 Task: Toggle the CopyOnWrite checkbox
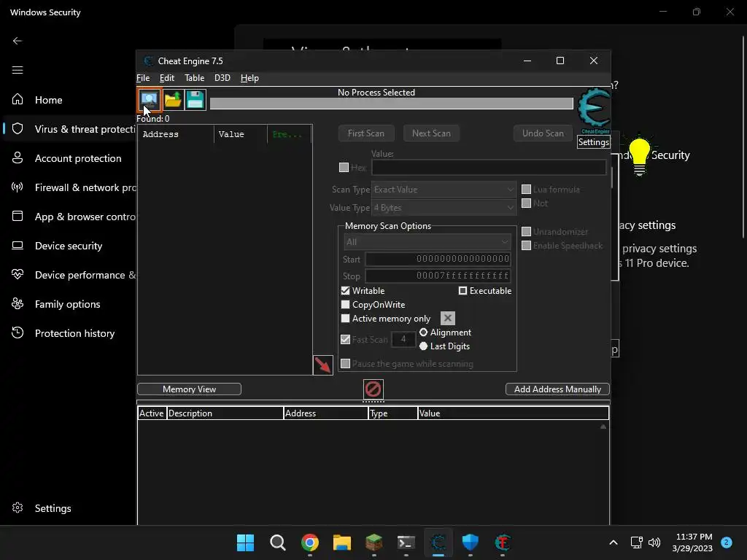(x=345, y=304)
